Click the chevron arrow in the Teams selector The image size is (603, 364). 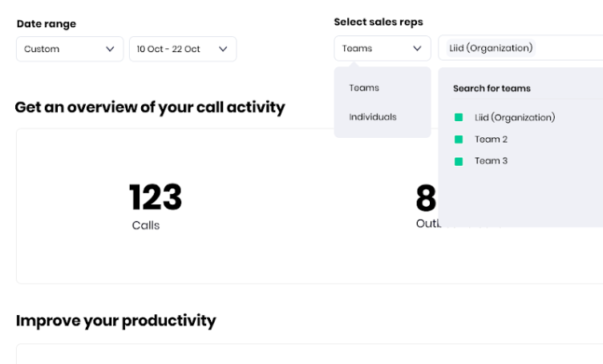point(417,49)
